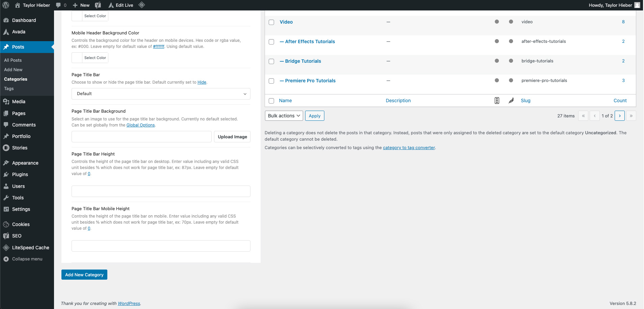Open the Page Title Bar Default dropdown
This screenshot has height=309, width=644.
click(x=161, y=94)
